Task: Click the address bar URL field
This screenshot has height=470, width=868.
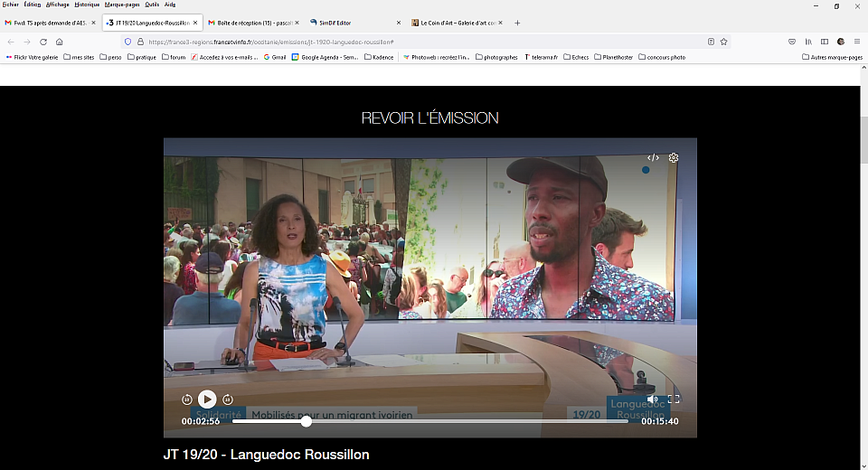Action: tap(425, 42)
